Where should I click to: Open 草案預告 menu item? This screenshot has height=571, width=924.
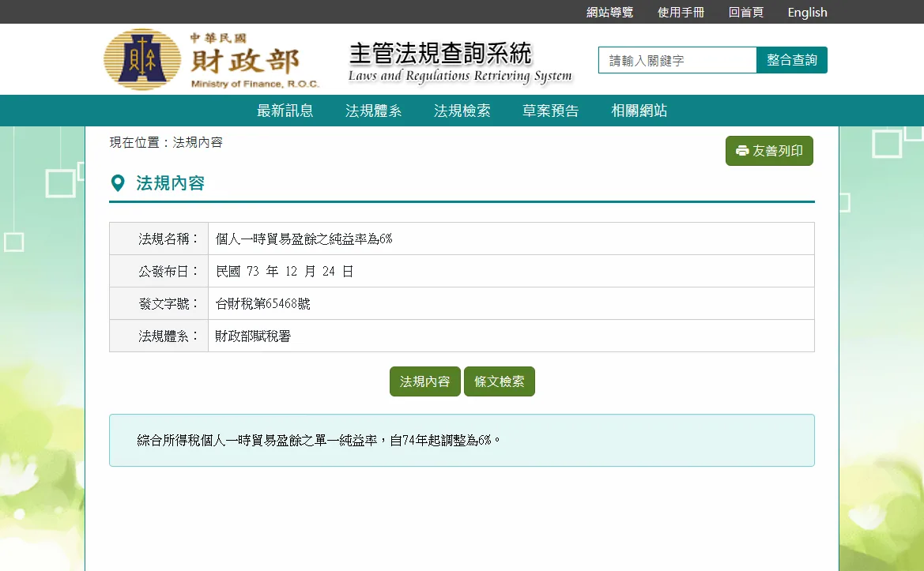point(550,111)
